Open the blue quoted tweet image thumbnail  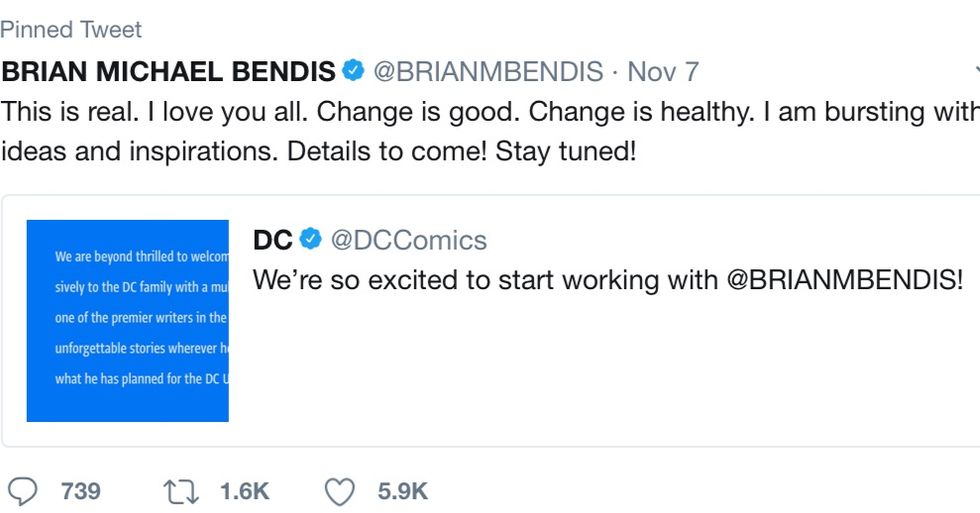pos(128,320)
